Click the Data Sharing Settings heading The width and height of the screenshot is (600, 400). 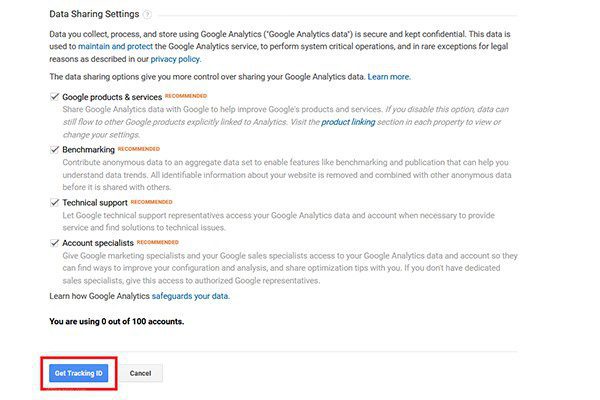94,14
